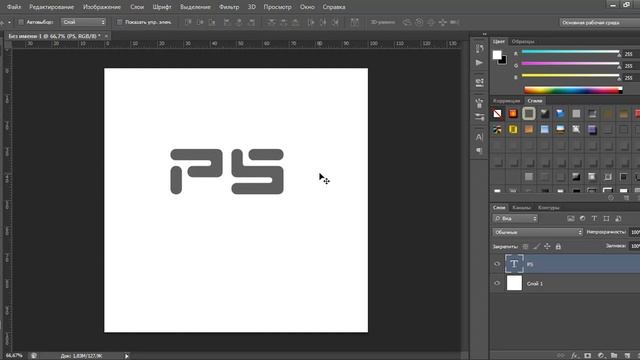The width and height of the screenshot is (640, 360).
Task: Select the 3D rotate mode icon
Action: (x=407, y=22)
